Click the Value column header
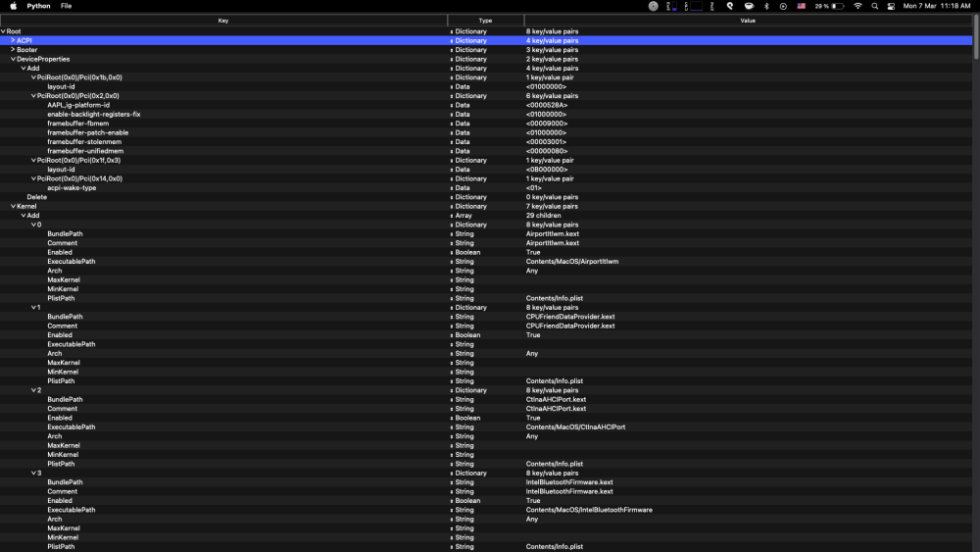 (x=748, y=21)
